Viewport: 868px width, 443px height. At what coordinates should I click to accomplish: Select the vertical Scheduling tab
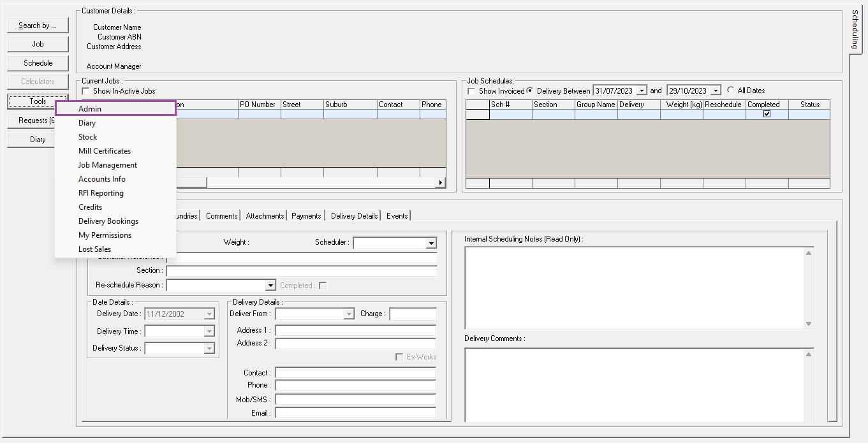coord(855,29)
